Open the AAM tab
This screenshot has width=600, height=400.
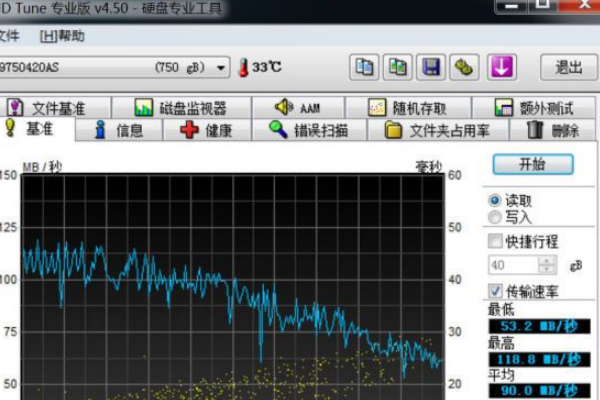pyautogui.click(x=298, y=108)
